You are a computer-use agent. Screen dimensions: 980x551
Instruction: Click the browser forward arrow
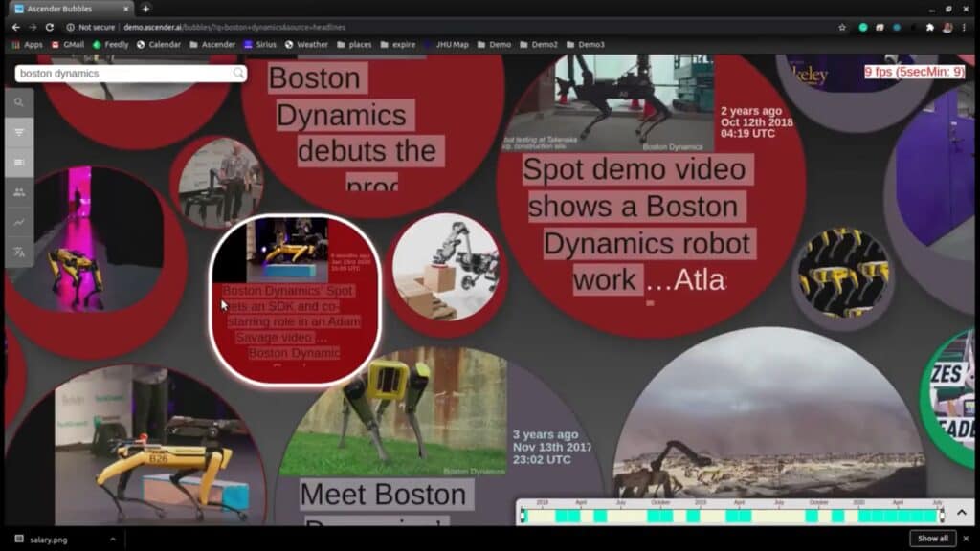click(x=33, y=27)
